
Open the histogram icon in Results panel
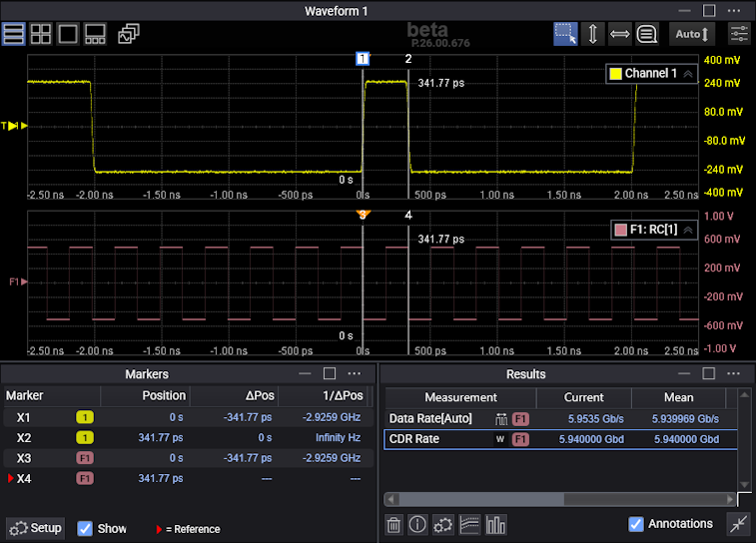pos(496,524)
